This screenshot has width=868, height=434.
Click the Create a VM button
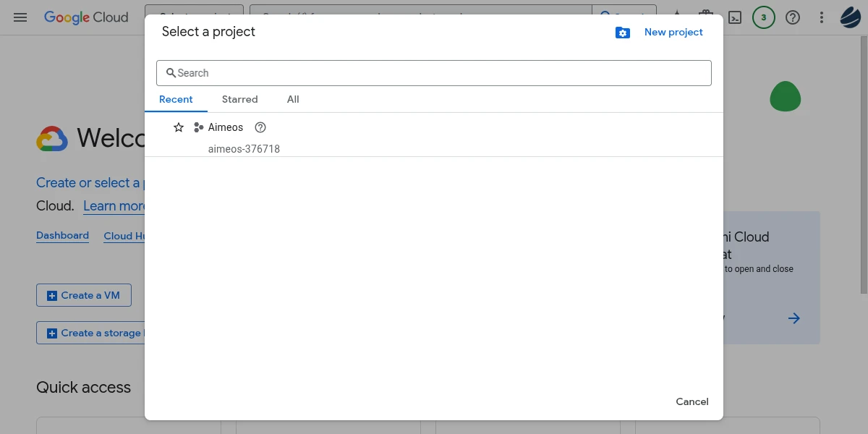pos(84,295)
